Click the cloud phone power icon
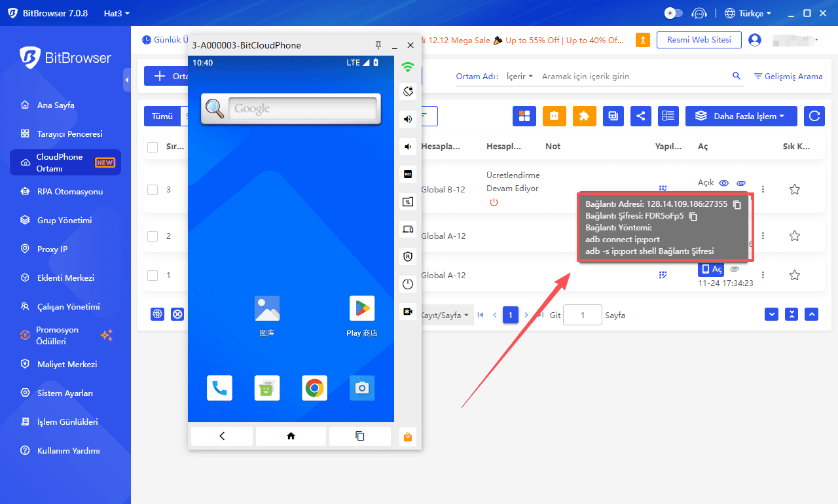 (x=408, y=284)
